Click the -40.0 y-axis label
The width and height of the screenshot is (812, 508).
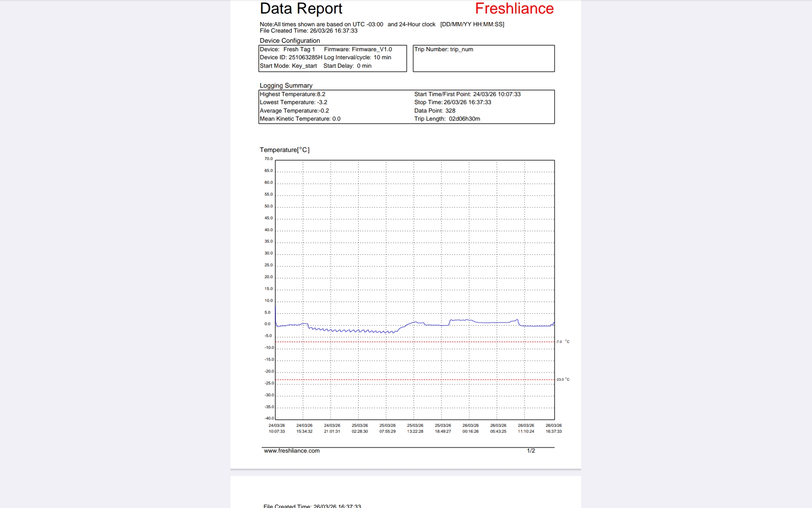(x=269, y=418)
